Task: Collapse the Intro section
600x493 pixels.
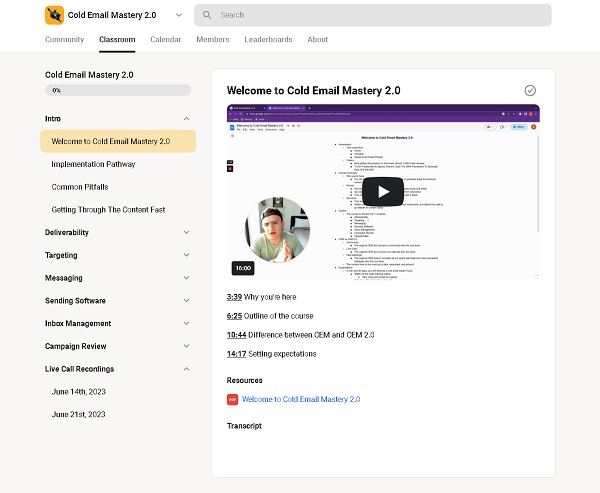Action: pyautogui.click(x=186, y=119)
